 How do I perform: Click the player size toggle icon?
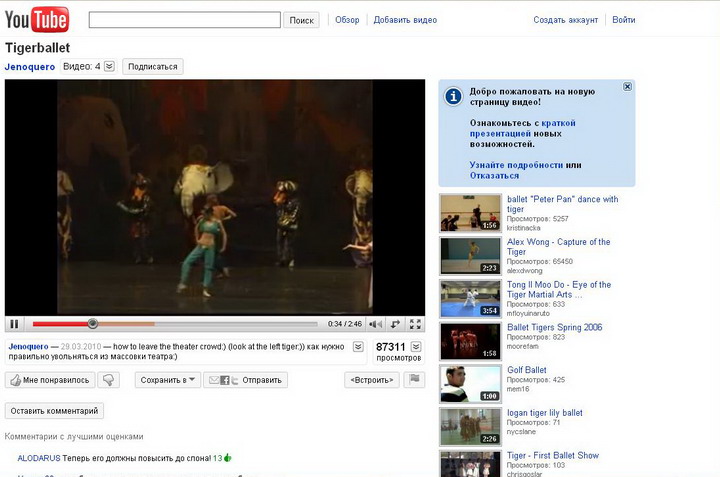396,324
